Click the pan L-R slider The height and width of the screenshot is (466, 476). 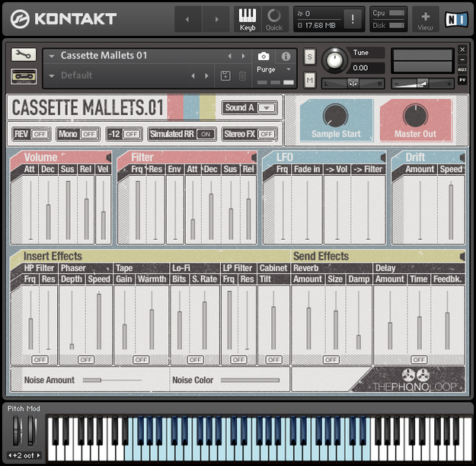click(x=353, y=84)
